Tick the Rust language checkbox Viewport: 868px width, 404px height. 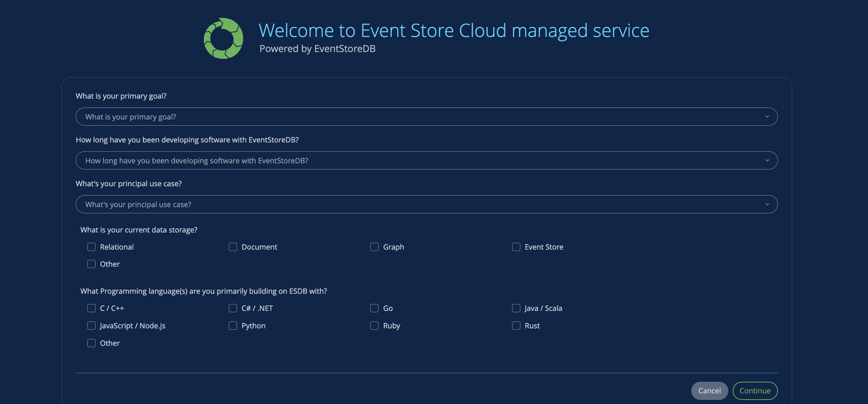pyautogui.click(x=516, y=326)
